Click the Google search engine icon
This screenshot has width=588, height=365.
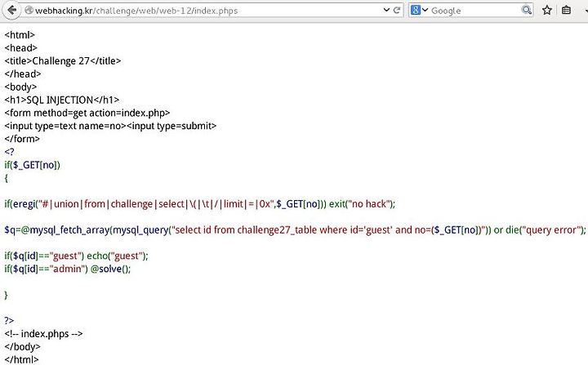tap(416, 10)
